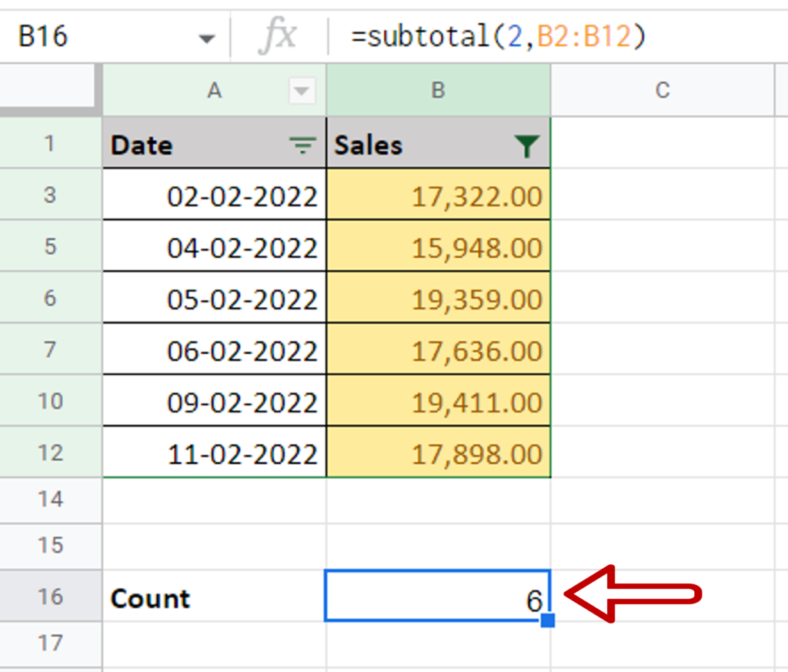The height and width of the screenshot is (672, 788).
Task: Click the Count label in cell A16
Action: click(150, 598)
